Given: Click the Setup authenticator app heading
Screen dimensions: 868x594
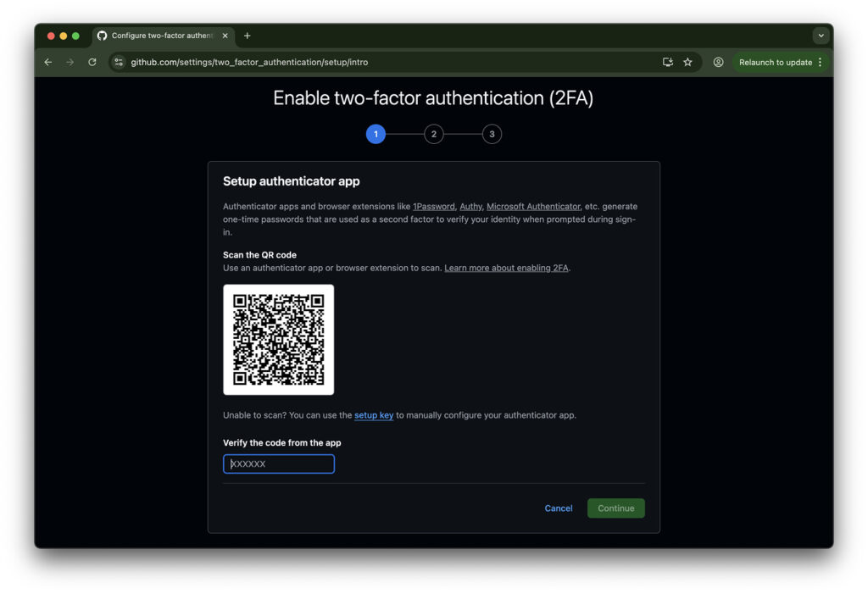Looking at the screenshot, I should click(292, 181).
